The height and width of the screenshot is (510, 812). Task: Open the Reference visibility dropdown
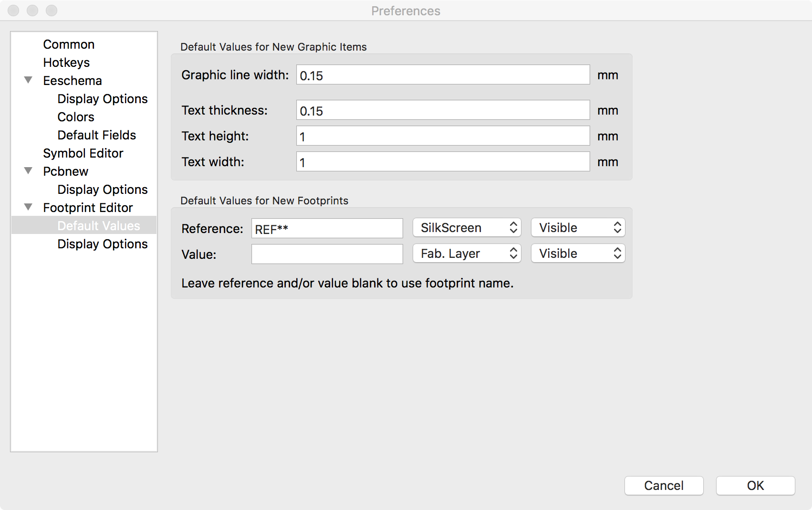pyautogui.click(x=578, y=228)
